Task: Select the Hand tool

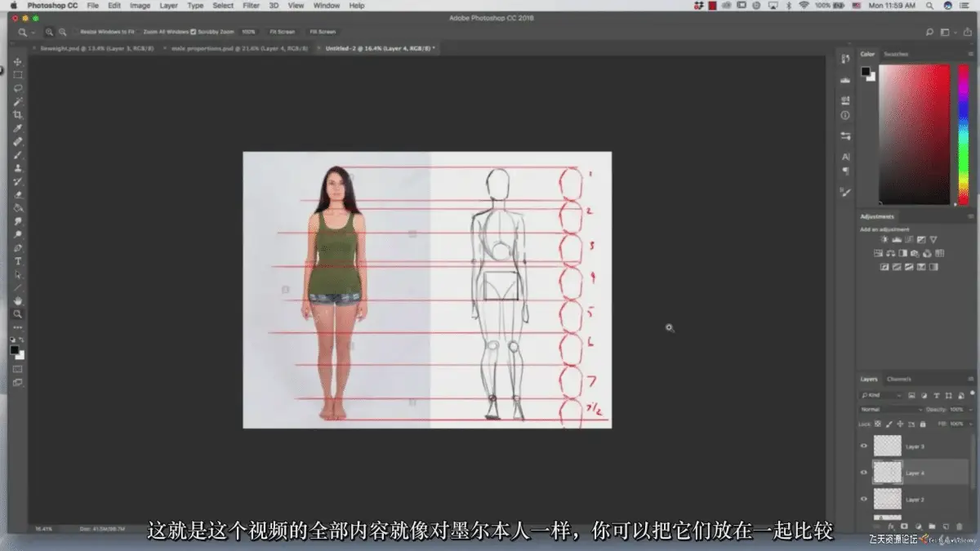Action: click(18, 300)
